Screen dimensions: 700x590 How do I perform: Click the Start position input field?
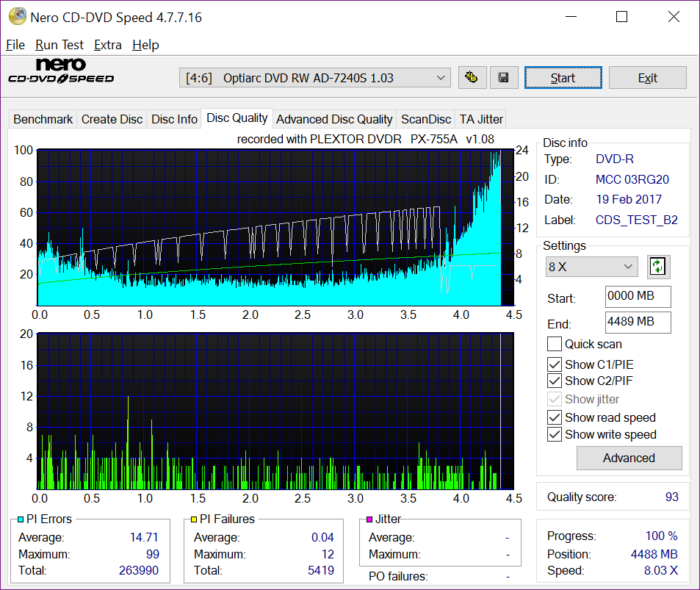point(638,297)
